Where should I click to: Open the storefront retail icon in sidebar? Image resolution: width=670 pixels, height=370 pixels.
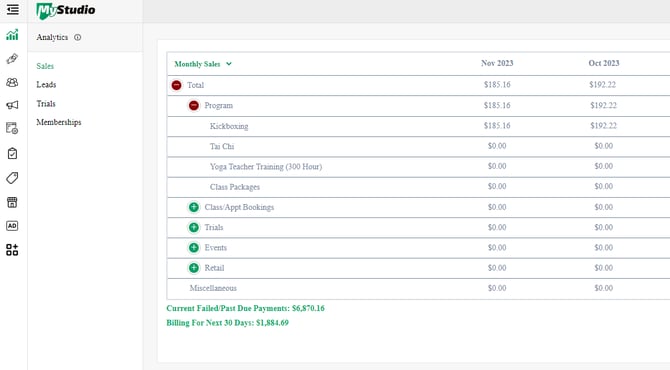click(12, 202)
